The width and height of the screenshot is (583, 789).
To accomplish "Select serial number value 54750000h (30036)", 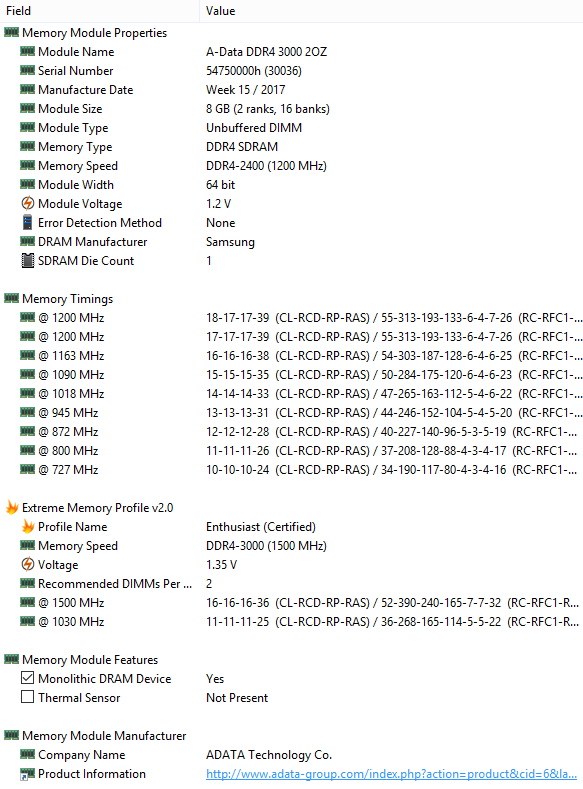I will [254, 71].
